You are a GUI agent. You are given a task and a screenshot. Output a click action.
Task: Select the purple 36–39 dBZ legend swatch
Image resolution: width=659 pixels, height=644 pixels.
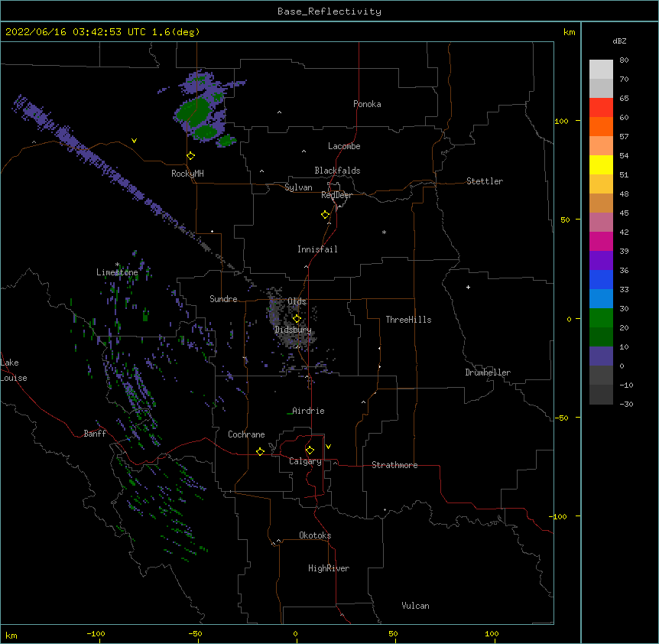(601, 260)
